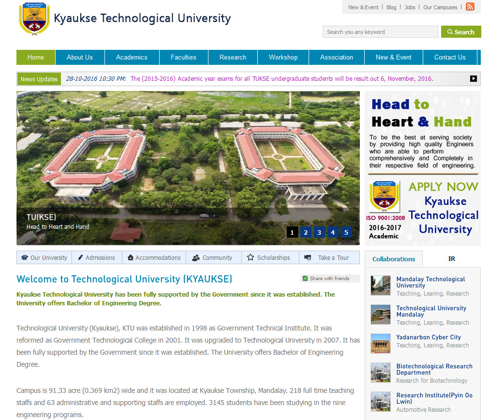Click Mandalay Technological University thumbnail
The width and height of the screenshot is (504, 420).
[381, 285]
